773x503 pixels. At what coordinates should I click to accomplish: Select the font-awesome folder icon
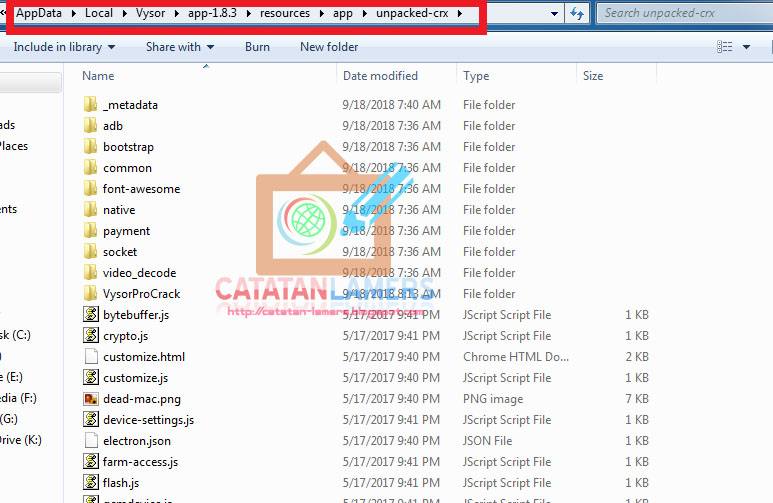point(90,188)
